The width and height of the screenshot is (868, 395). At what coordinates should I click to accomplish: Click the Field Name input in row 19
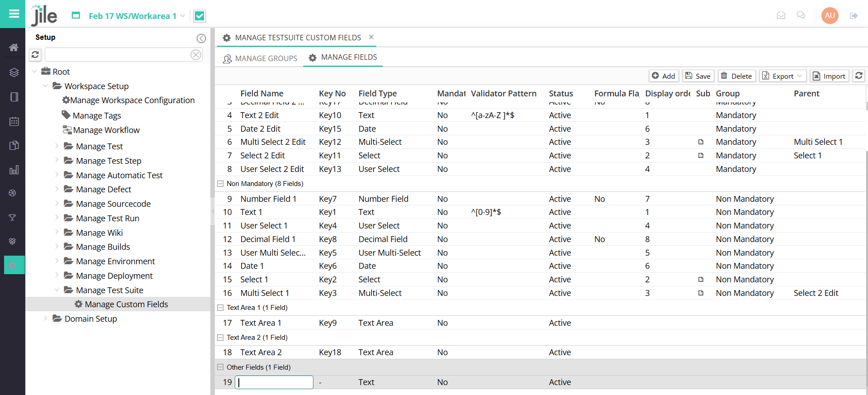(274, 382)
